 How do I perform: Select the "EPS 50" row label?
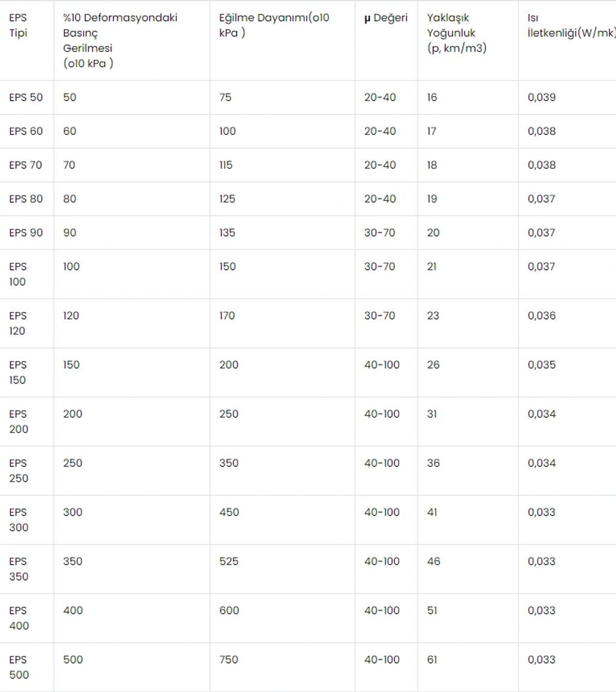click(26, 98)
